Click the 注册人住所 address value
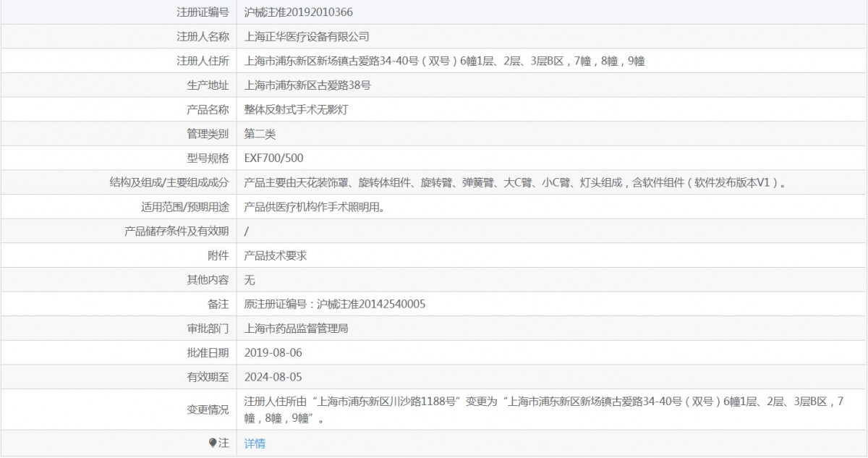 (x=444, y=62)
